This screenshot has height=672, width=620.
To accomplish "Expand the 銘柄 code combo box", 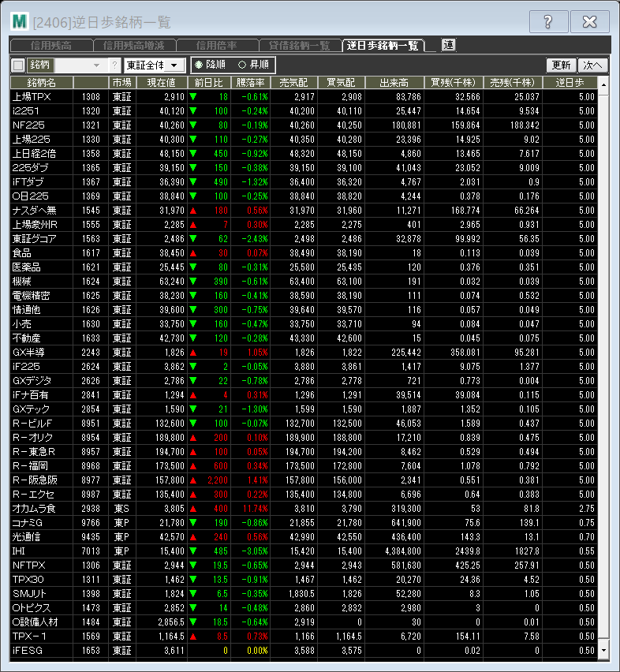I will [97, 65].
